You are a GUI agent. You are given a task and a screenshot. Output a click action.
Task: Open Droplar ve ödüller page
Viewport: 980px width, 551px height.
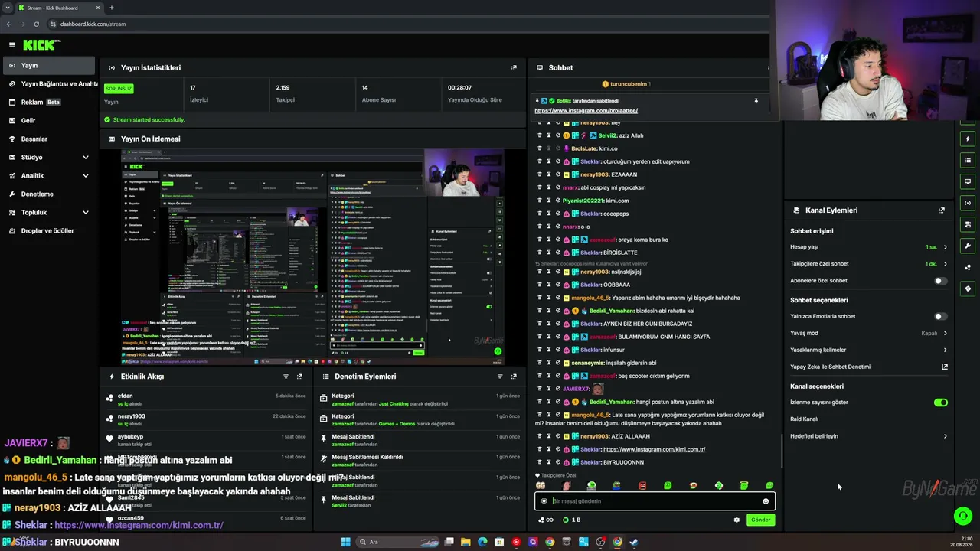coord(49,231)
